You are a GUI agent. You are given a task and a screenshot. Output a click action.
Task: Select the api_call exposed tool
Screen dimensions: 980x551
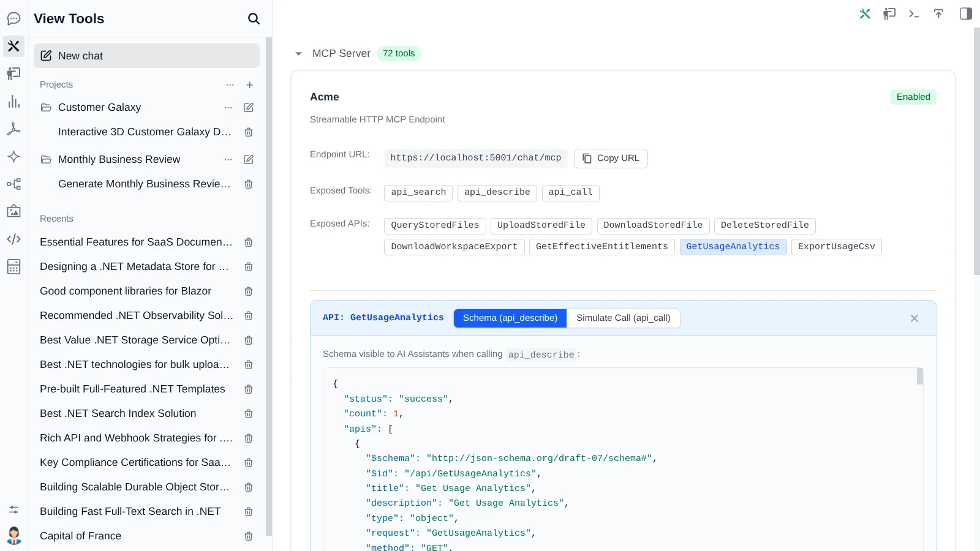(x=571, y=192)
